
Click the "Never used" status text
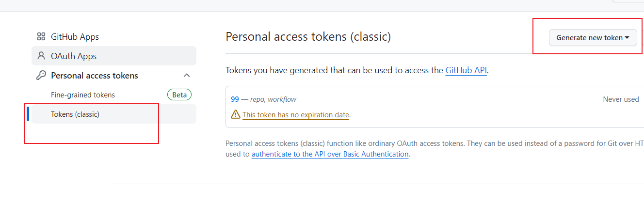pyautogui.click(x=621, y=99)
